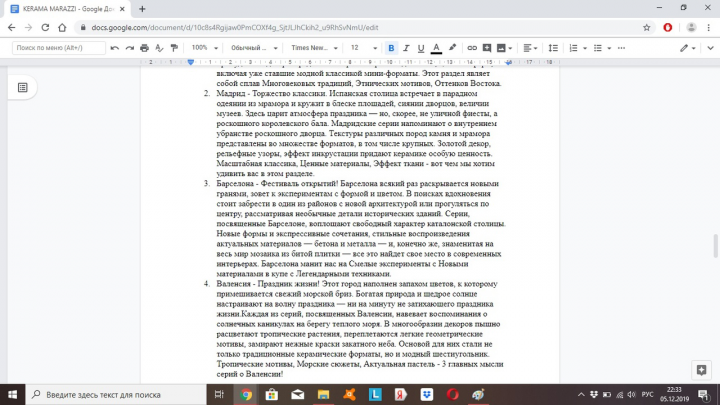This screenshot has width=720, height=405.
Task: Open the Times New Roman font dropdown
Action: 314,48
